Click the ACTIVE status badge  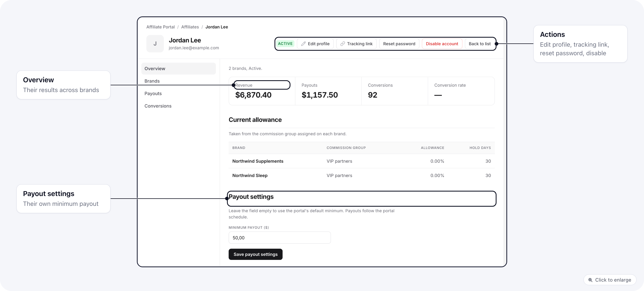pos(285,44)
